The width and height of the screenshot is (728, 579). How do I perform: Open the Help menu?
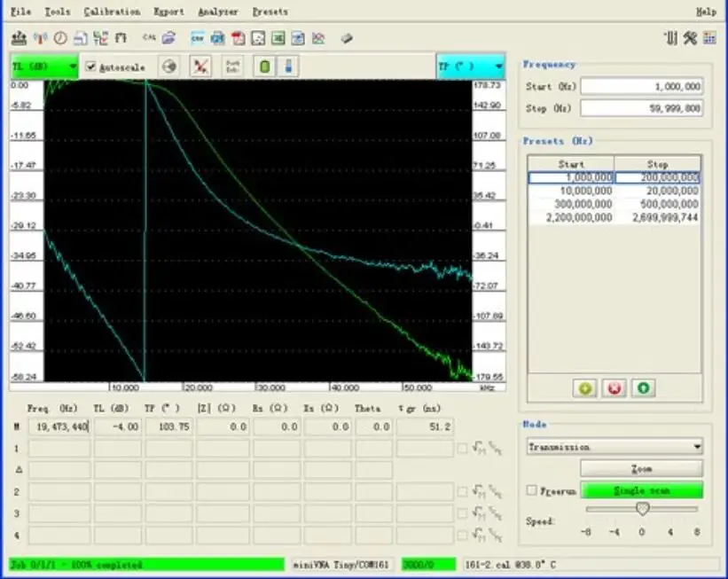pyautogui.click(x=706, y=12)
